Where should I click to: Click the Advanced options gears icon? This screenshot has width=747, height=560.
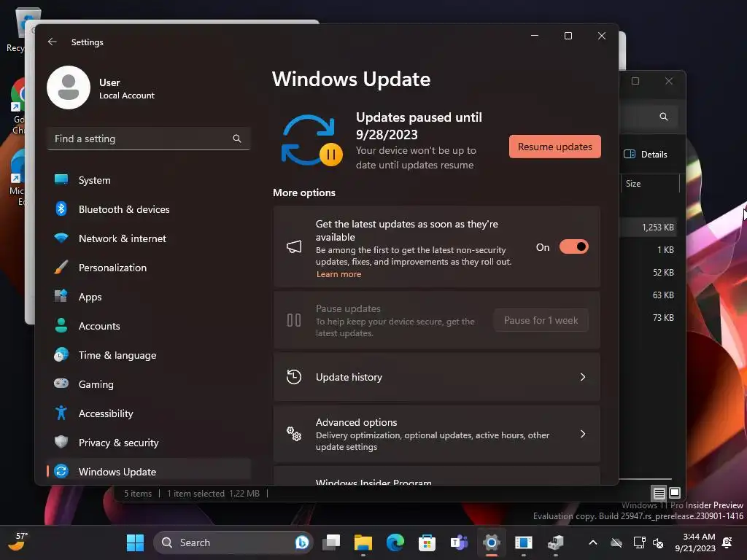pyautogui.click(x=294, y=434)
